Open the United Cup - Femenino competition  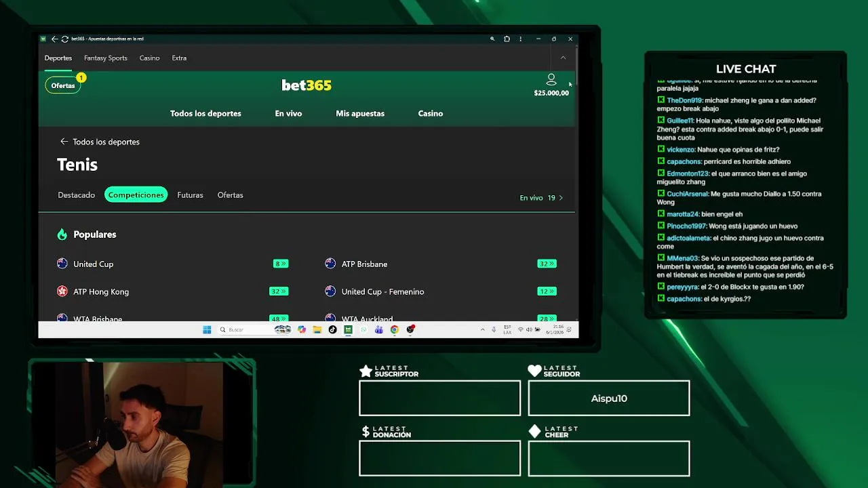point(383,291)
